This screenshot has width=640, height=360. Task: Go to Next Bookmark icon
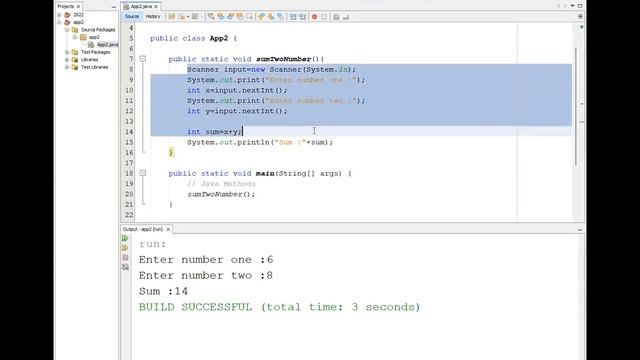click(x=271, y=17)
